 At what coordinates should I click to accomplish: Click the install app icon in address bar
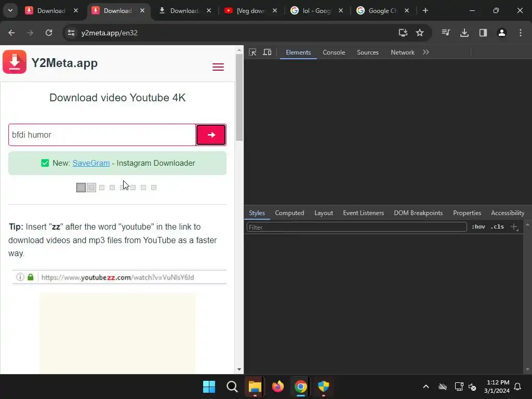403,33
